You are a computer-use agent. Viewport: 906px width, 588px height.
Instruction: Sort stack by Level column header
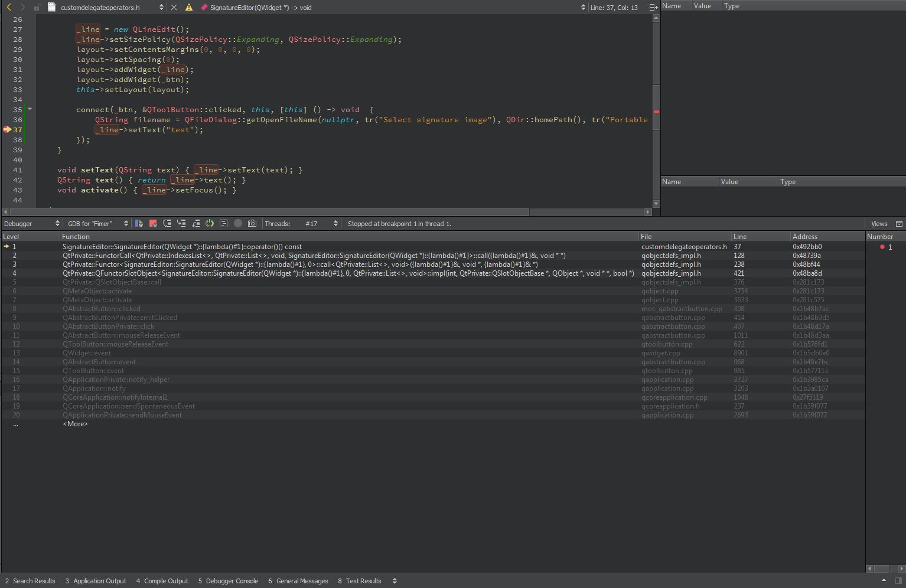coord(31,236)
